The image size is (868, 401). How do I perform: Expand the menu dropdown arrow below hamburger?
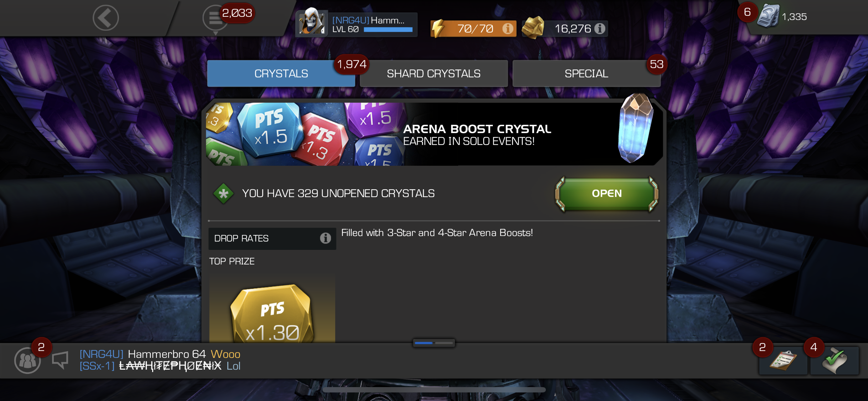[215, 34]
